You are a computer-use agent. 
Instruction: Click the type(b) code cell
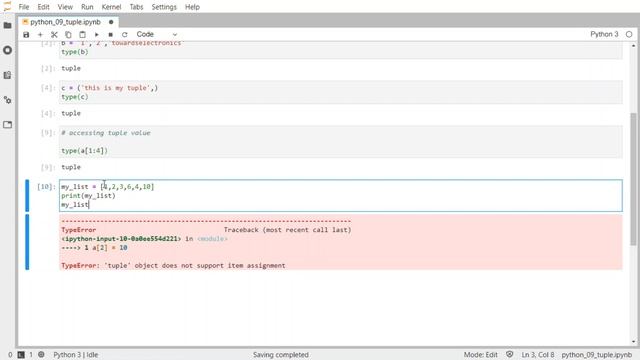(x=341, y=50)
